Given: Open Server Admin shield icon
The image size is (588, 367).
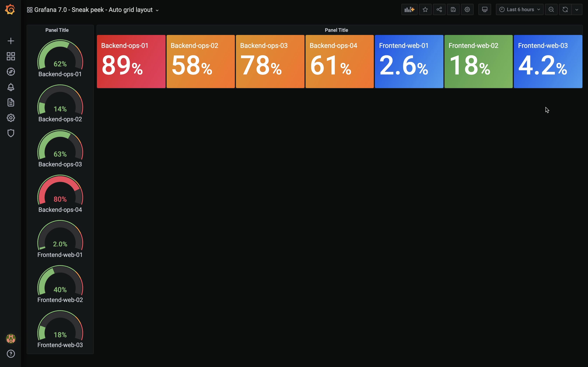Looking at the screenshot, I should point(11,133).
